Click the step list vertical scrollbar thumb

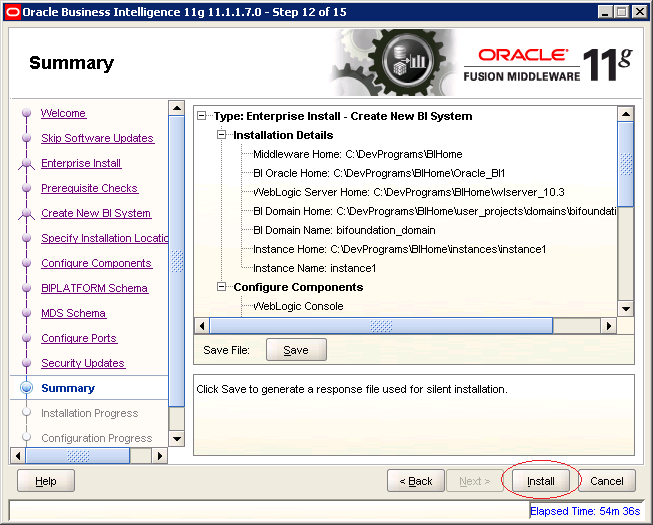[177, 261]
